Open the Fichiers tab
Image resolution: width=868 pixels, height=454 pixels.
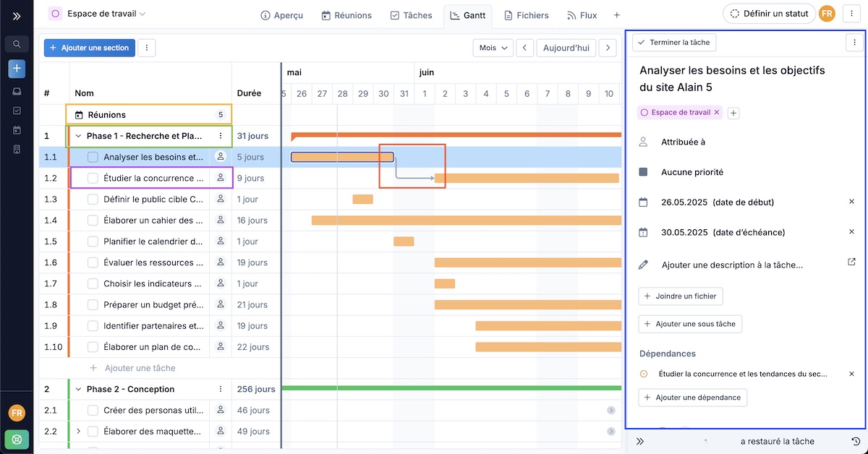pos(527,15)
